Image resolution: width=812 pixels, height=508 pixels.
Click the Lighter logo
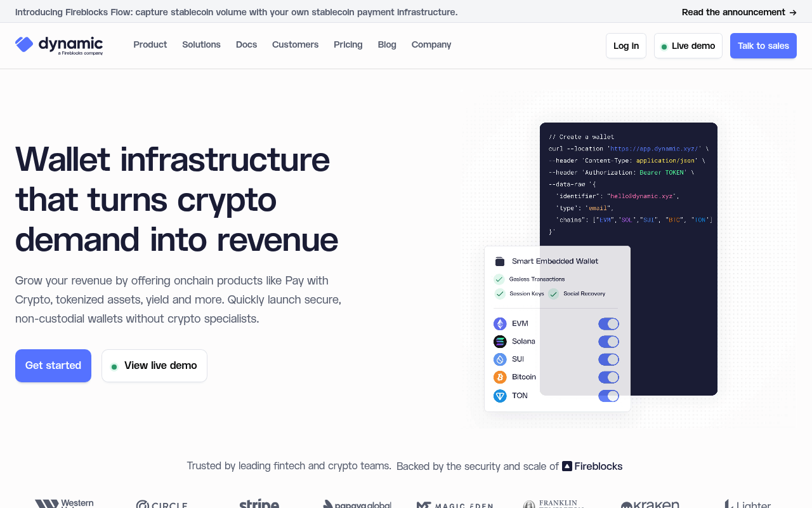coord(748,504)
